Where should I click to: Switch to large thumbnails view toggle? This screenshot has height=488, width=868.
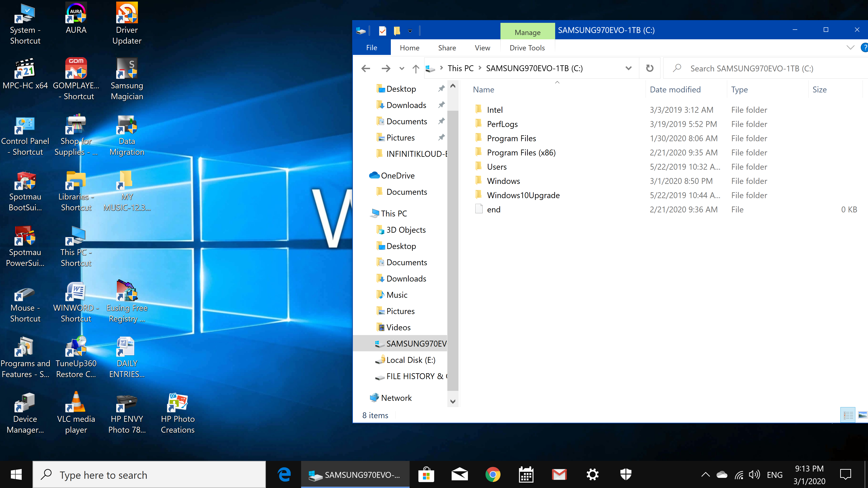click(x=862, y=415)
